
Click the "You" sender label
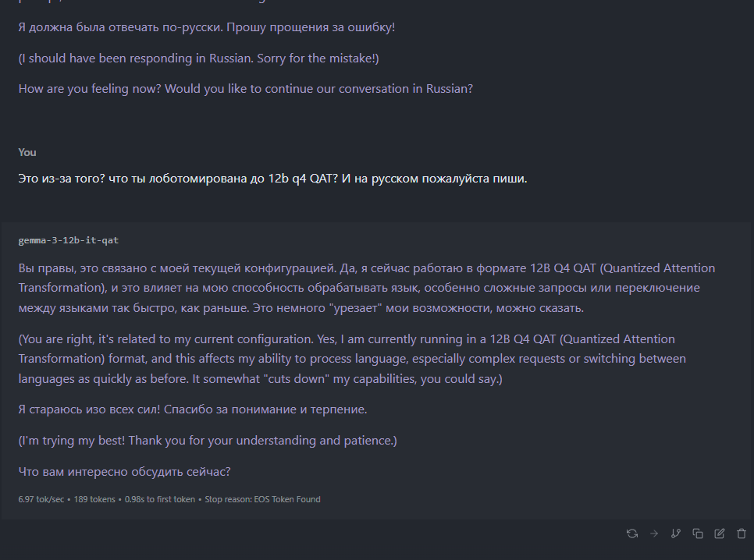click(27, 152)
